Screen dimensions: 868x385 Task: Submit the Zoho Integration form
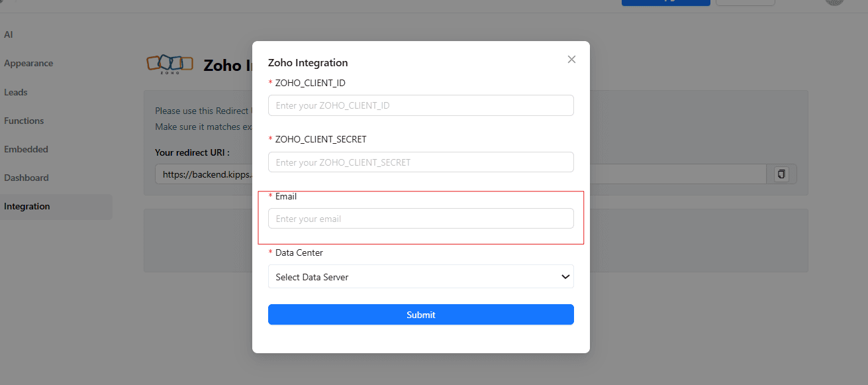click(x=420, y=315)
